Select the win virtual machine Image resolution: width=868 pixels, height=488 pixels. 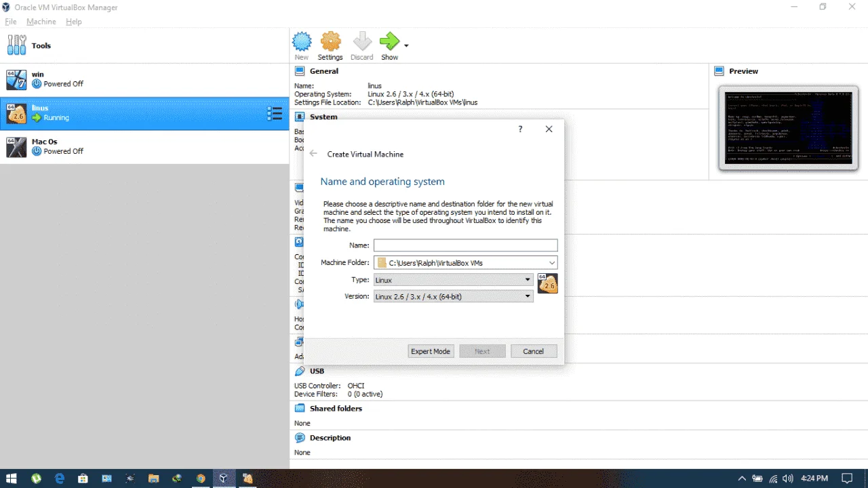tap(144, 79)
